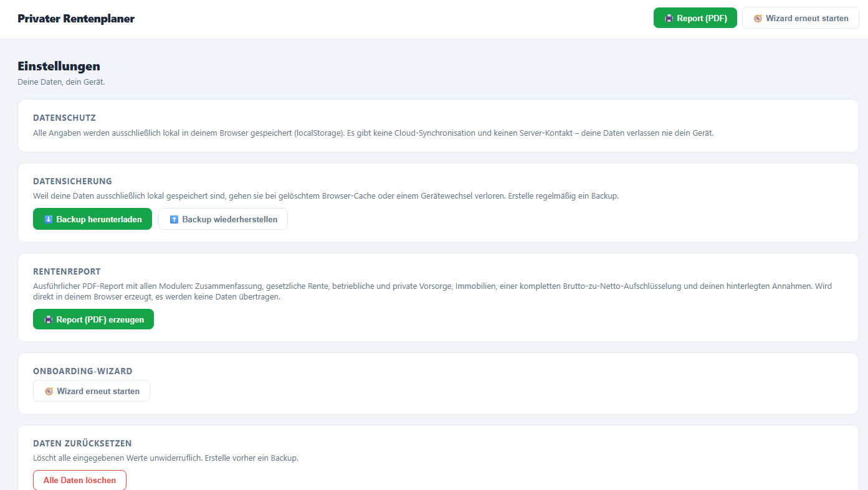The image size is (868, 490).
Task: Click the 'Ausführlicher PDF-Report' description text
Action: coord(432,291)
